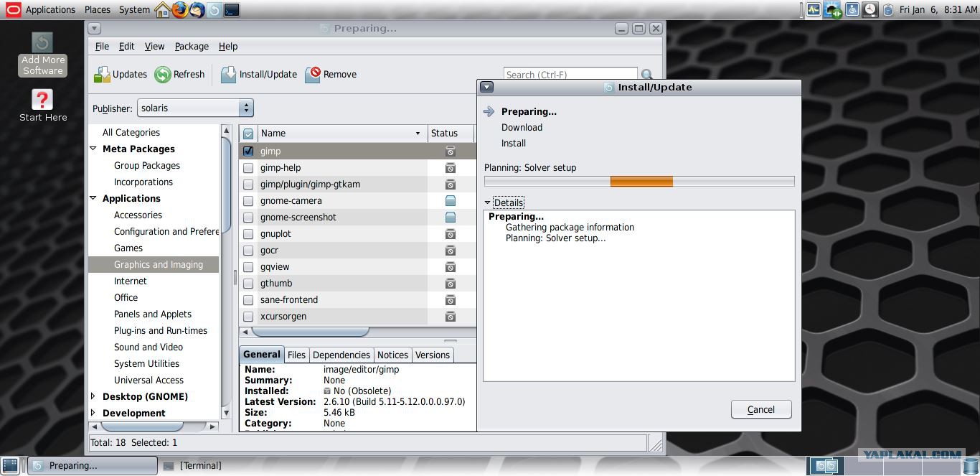The image size is (980, 476).
Task: Click the trash icon in bottom panel
Action: pyautogui.click(x=971, y=466)
